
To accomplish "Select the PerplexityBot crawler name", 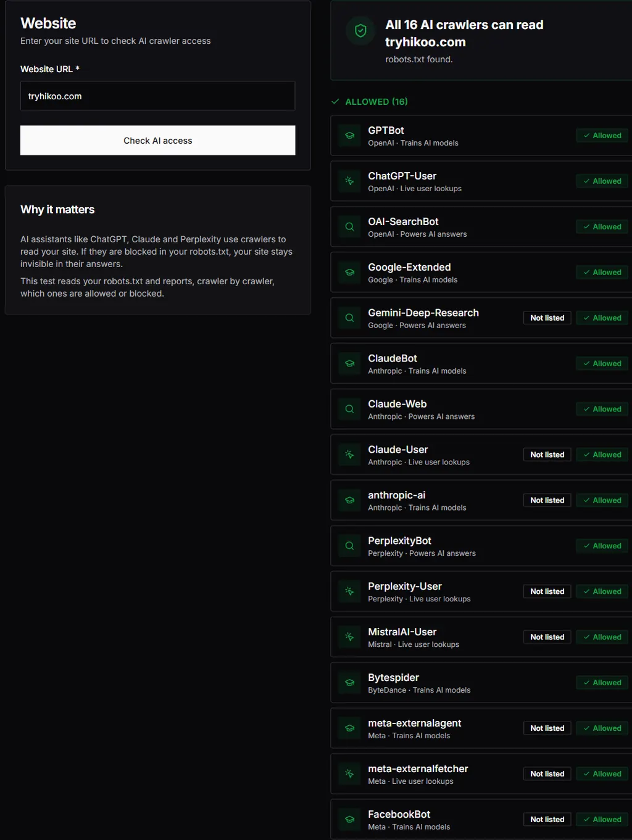I will (x=399, y=541).
